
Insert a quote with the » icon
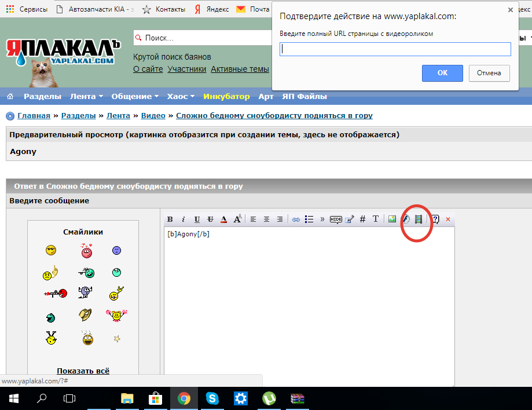point(322,219)
